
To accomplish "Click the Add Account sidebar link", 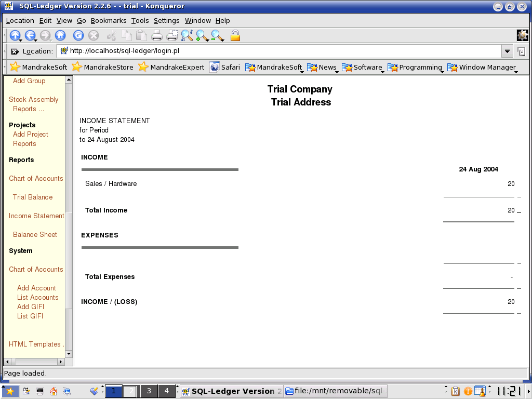I will coord(36,288).
